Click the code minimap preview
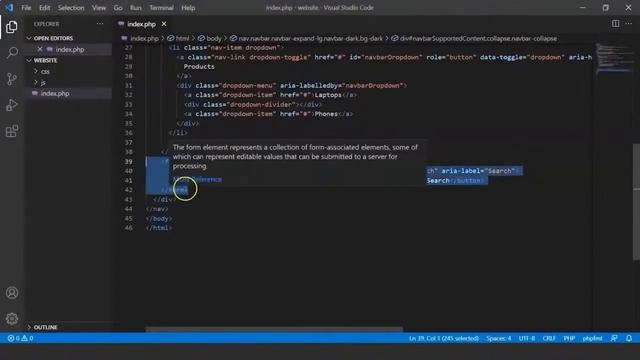The image size is (640, 360). (x=613, y=59)
